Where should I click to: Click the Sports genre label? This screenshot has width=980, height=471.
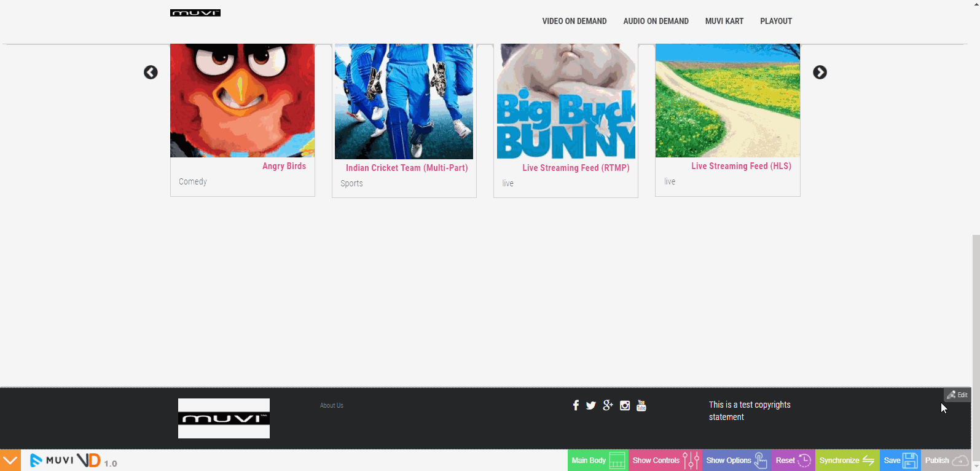(x=351, y=183)
